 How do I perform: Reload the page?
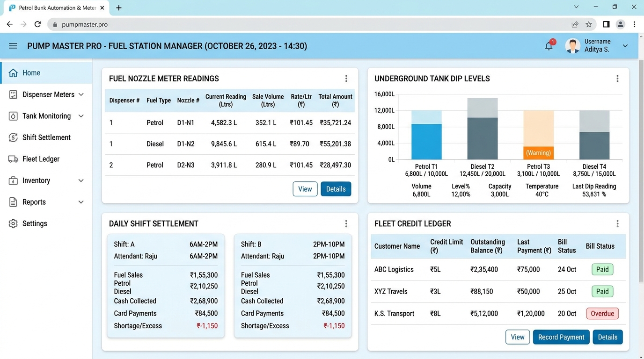[x=37, y=24]
